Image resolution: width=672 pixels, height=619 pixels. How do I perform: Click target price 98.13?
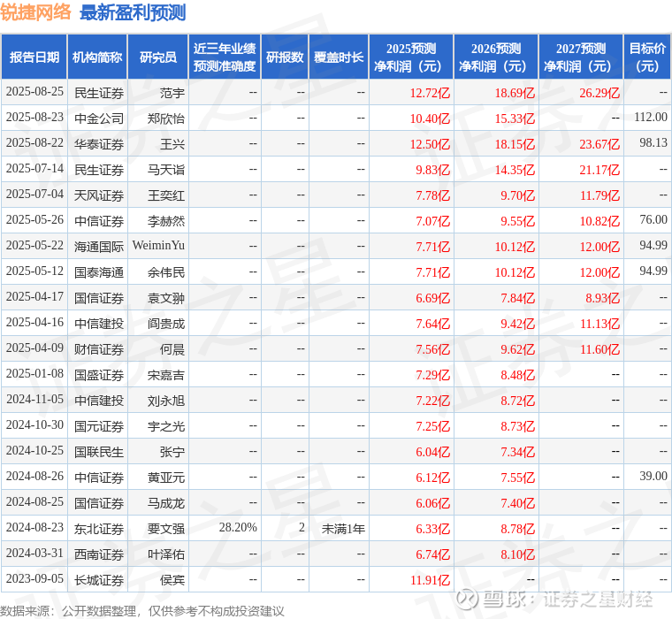(653, 142)
